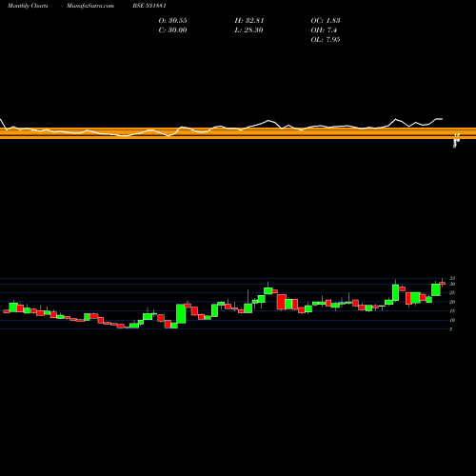Viewport: 476px width, 476px height.
Task: Click the 10 price axis label
Action: coord(452,320)
